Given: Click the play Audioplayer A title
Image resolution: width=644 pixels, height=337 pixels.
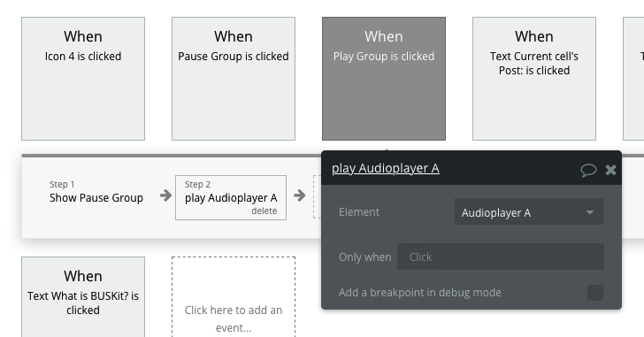Looking at the screenshot, I should (x=386, y=168).
